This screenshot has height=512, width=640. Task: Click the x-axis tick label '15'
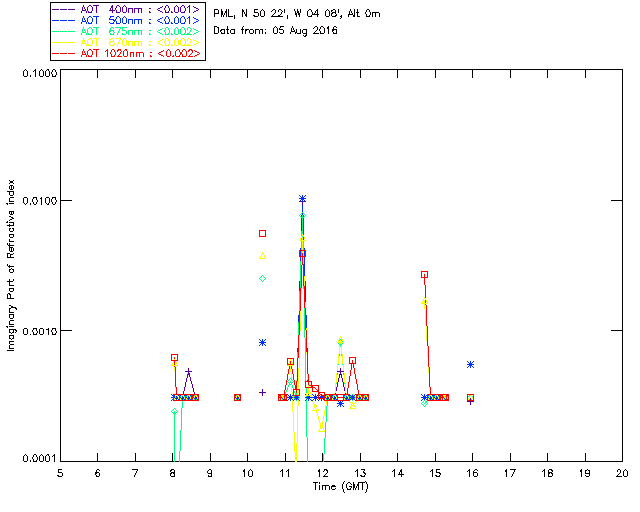435,473
